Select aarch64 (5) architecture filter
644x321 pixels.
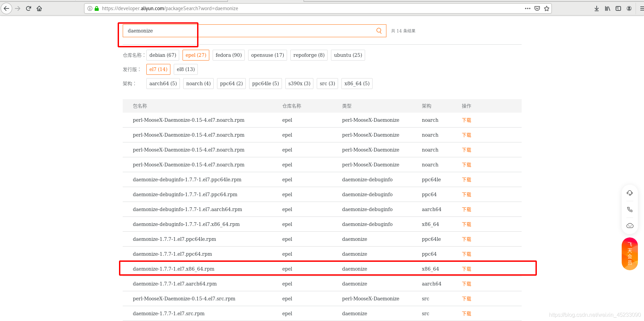163,84
